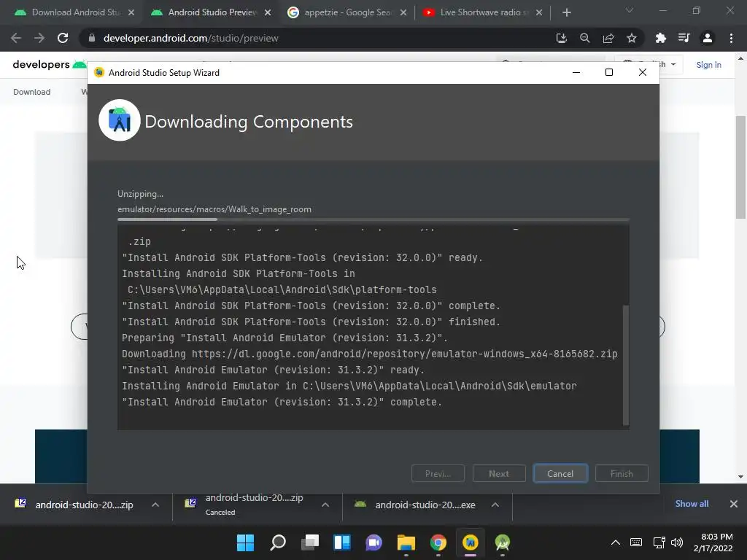This screenshot has width=747, height=560.
Task: Expand options for android-studio exe download
Action: (495, 505)
